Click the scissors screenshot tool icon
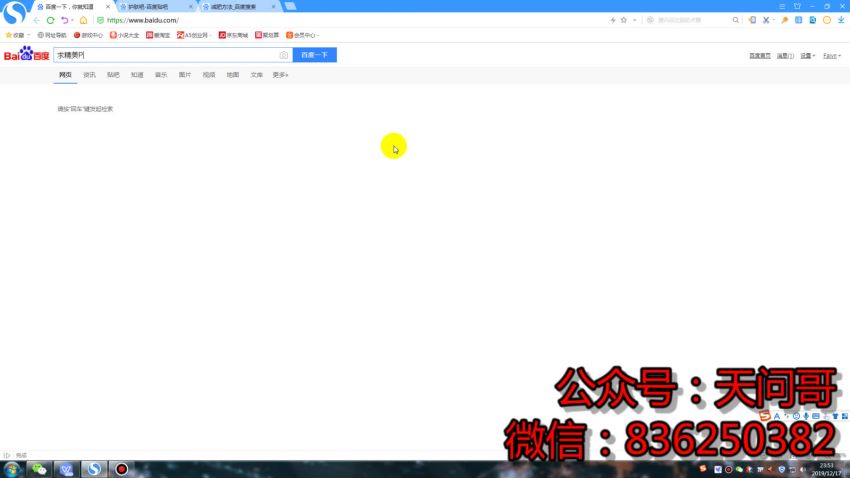The image size is (850, 478). point(766,21)
